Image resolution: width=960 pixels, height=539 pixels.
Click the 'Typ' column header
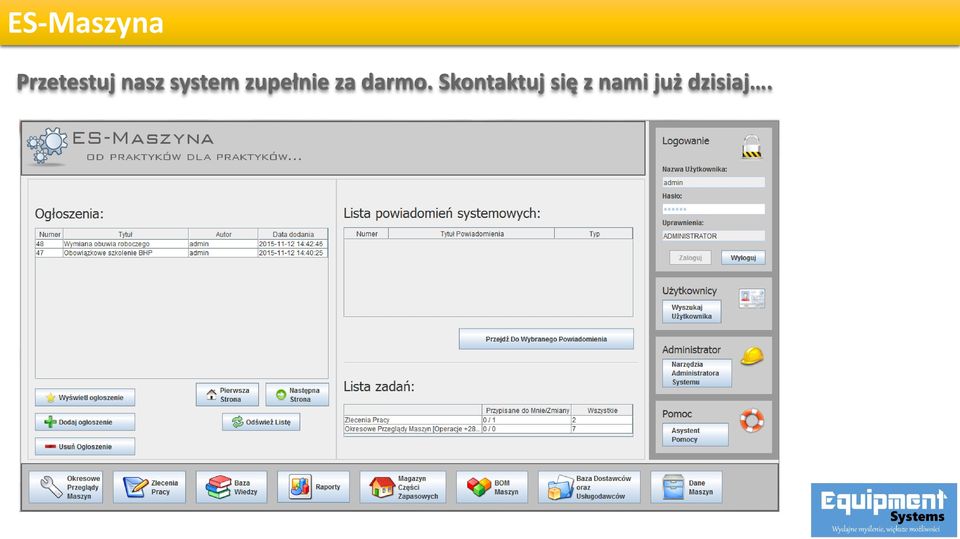(x=594, y=234)
